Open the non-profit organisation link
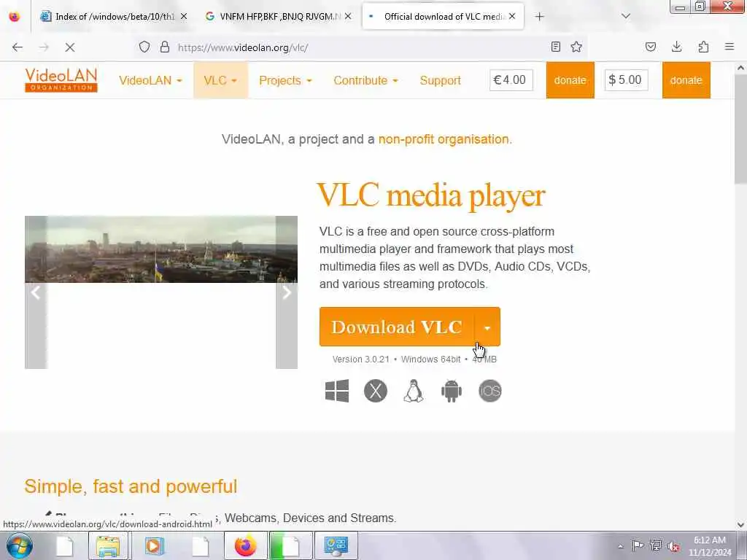Viewport: 747px width, 560px height. [x=444, y=139]
